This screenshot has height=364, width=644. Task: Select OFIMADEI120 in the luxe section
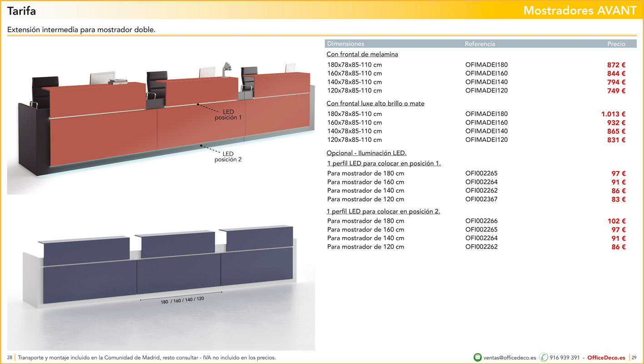(486, 140)
